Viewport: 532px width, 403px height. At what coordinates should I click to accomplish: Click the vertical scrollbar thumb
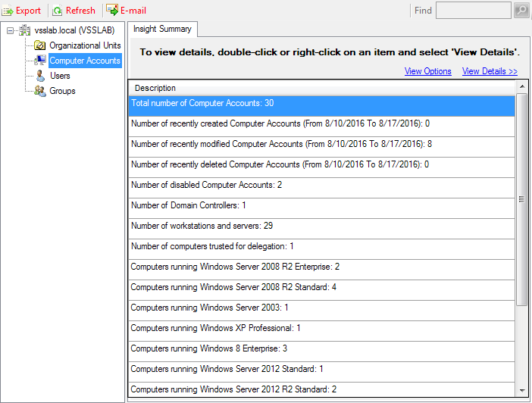(522, 199)
